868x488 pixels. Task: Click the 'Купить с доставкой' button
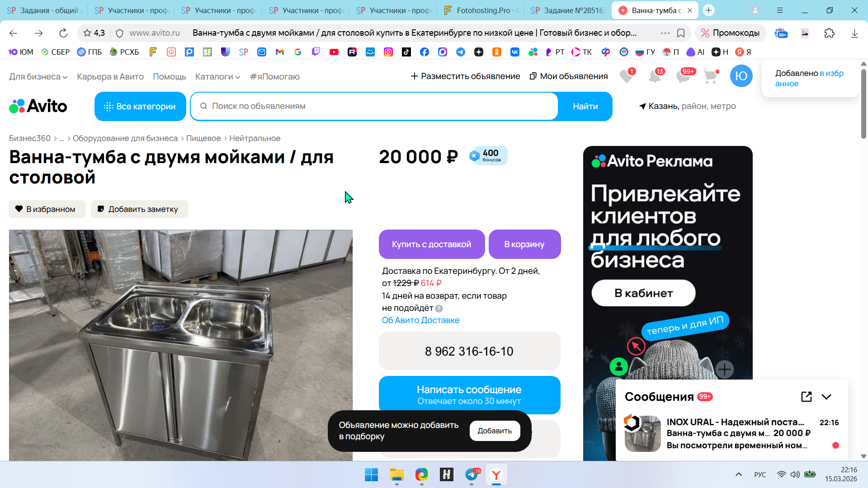[x=431, y=244]
